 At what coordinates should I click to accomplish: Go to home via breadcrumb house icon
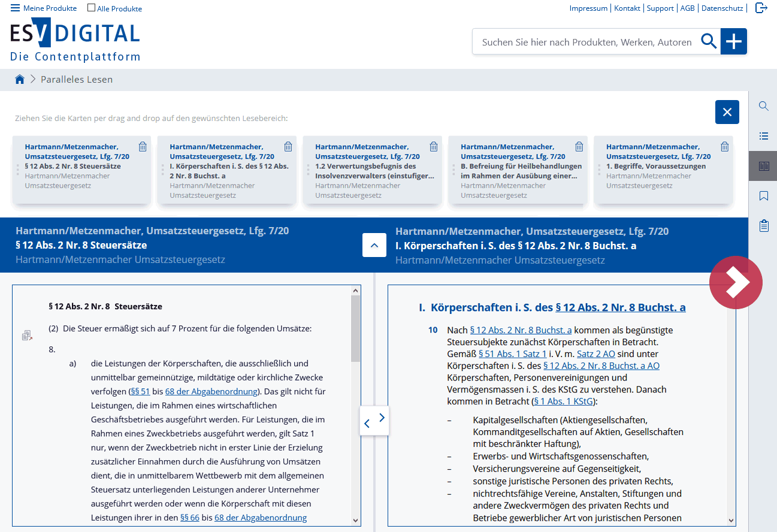tap(20, 79)
